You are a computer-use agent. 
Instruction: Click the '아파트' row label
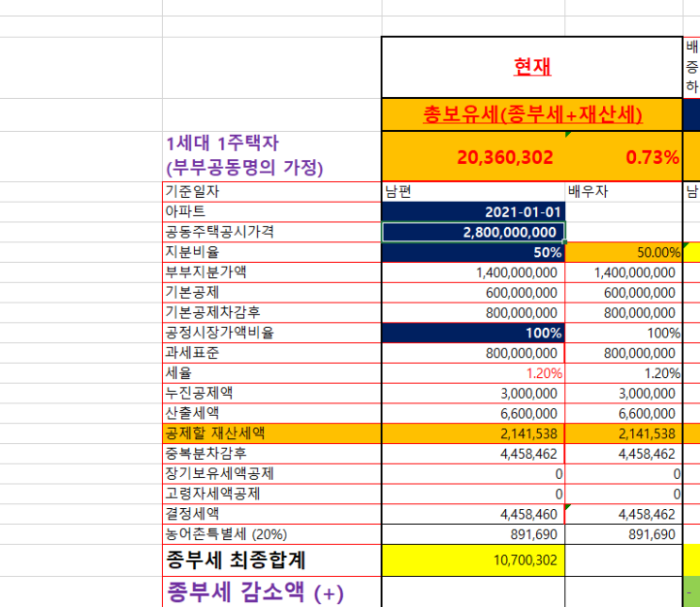pyautogui.click(x=271, y=212)
